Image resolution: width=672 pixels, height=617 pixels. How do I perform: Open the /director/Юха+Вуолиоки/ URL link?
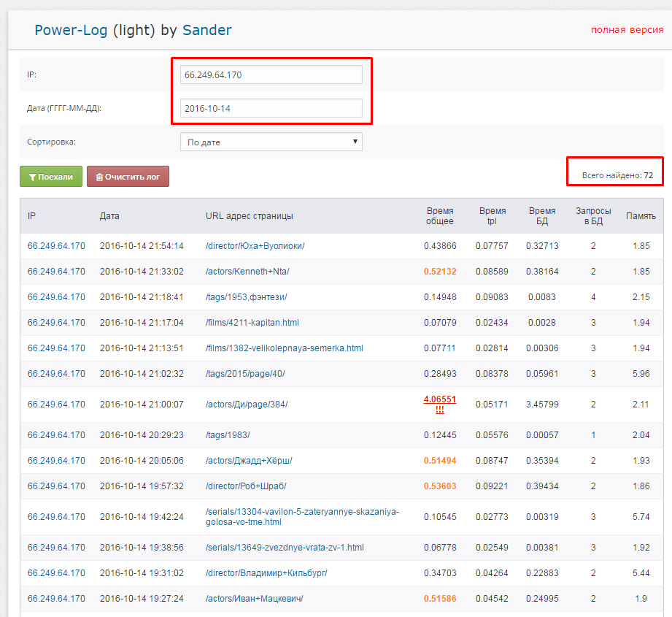click(x=255, y=246)
